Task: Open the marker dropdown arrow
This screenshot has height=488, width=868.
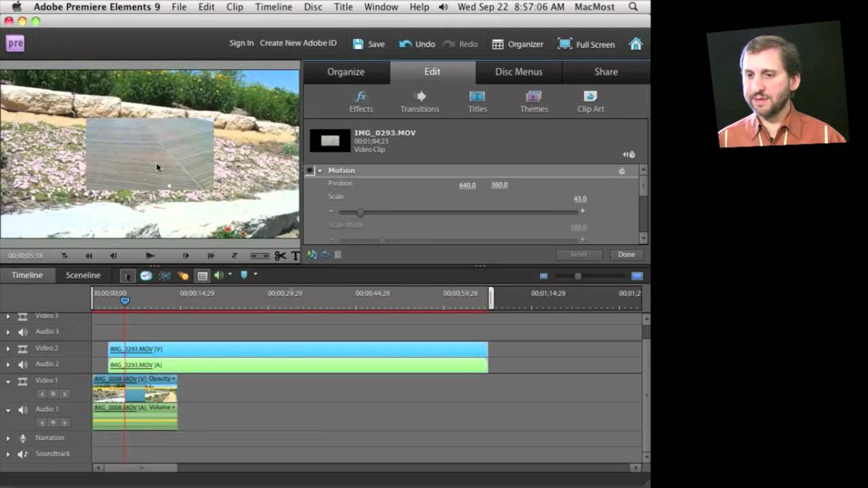Action: click(255, 274)
